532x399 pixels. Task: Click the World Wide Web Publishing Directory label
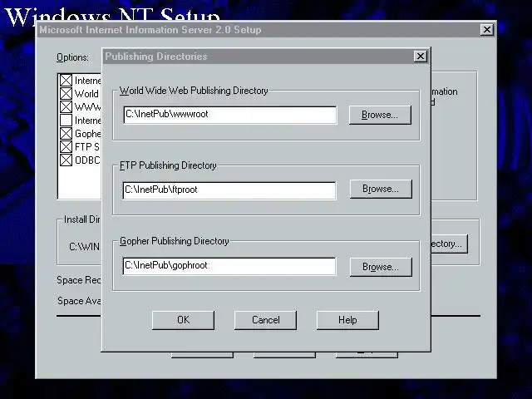pyautogui.click(x=194, y=91)
